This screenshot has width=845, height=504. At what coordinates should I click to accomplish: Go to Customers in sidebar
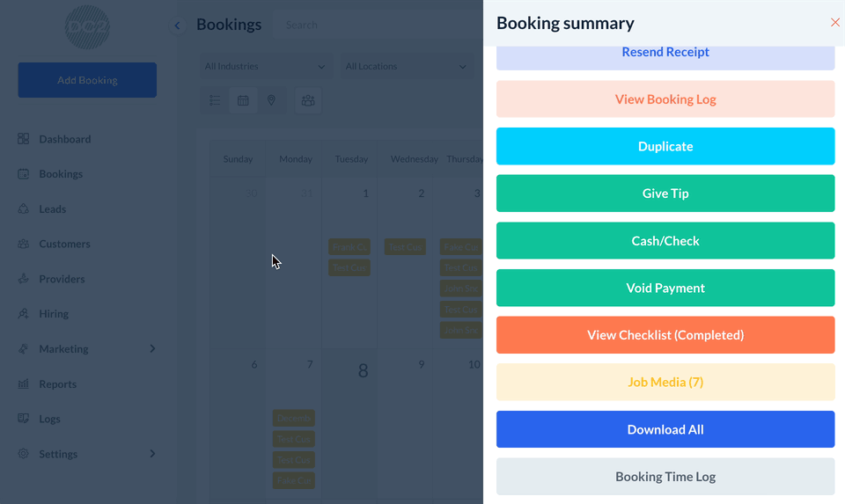point(64,244)
